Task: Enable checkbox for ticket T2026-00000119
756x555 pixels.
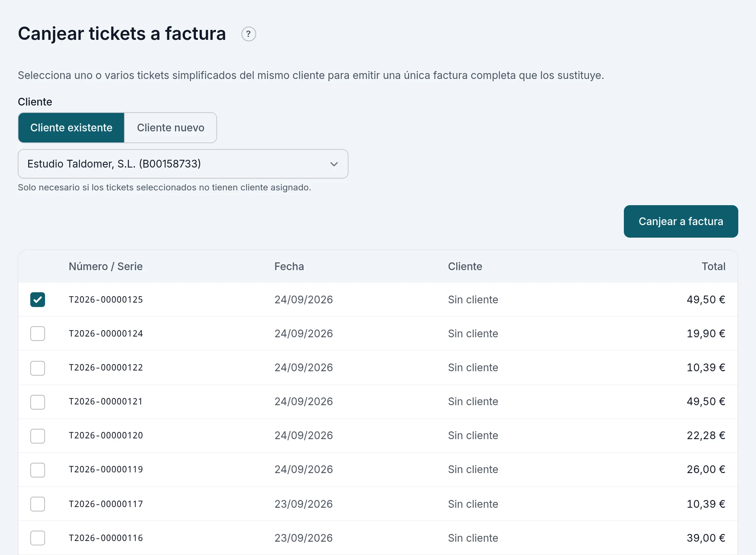Action: (38, 470)
